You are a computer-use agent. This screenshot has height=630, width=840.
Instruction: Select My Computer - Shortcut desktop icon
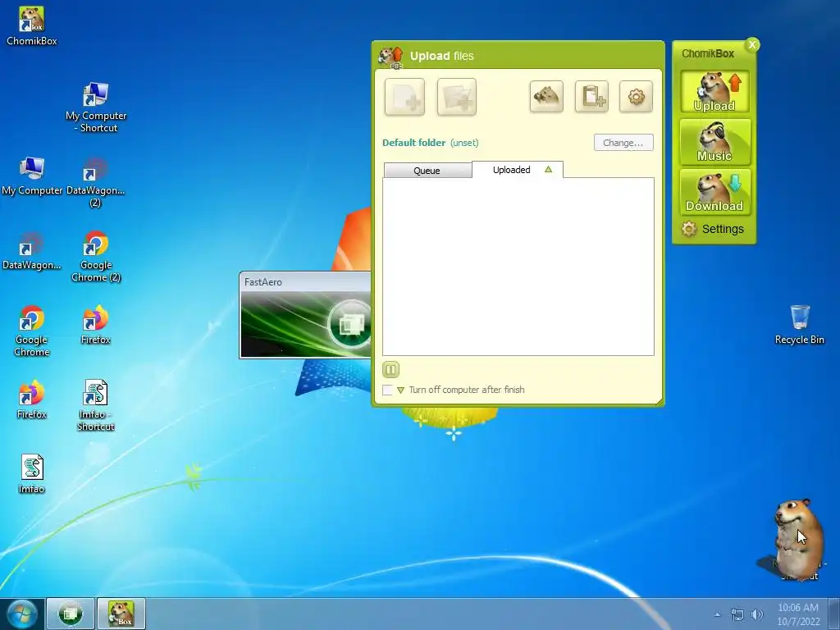point(97,107)
